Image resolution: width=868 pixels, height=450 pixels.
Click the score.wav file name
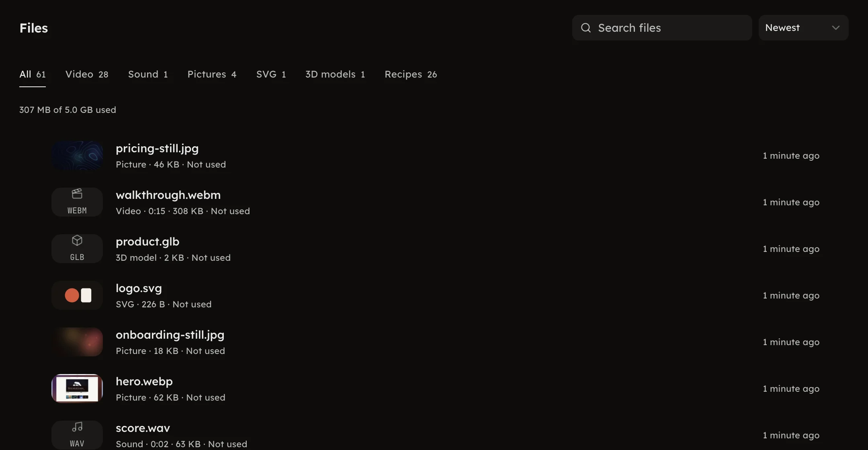tap(143, 428)
